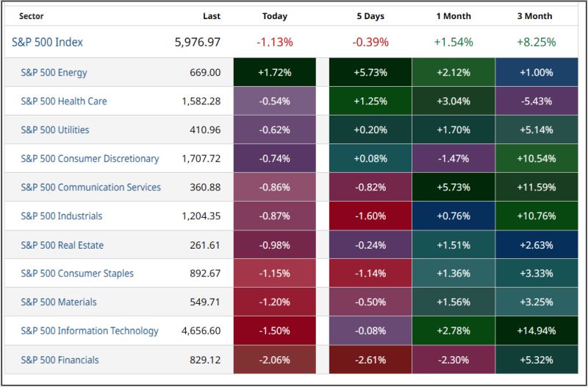
Task: Select S&P 500 Real Estate link
Action: click(x=62, y=245)
